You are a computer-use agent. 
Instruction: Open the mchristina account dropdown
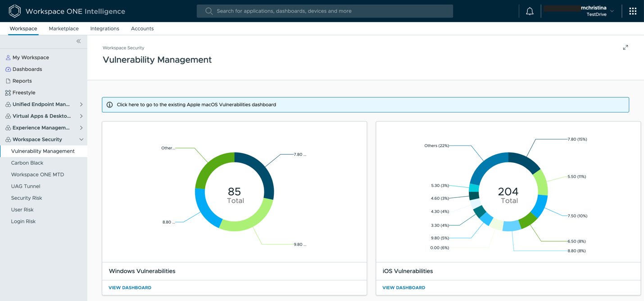point(612,11)
